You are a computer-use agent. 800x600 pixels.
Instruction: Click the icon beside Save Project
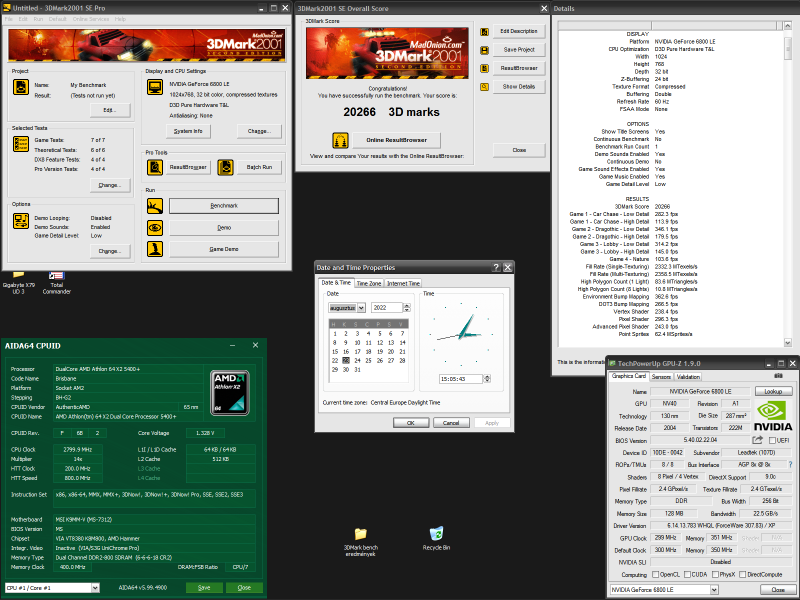[x=484, y=50]
